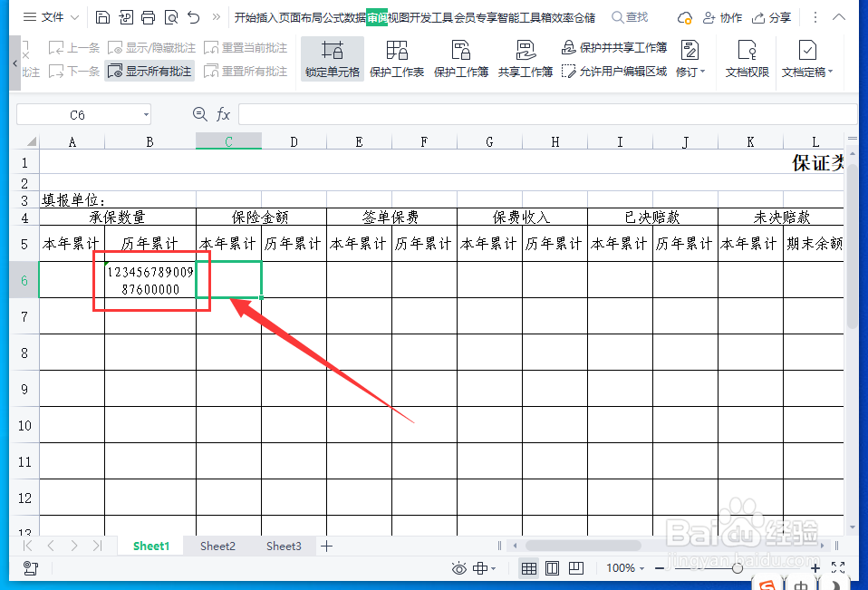Click the 共享工作簿 (Share Workbook) icon
Viewport: 868px width, 590px height.
(525, 58)
